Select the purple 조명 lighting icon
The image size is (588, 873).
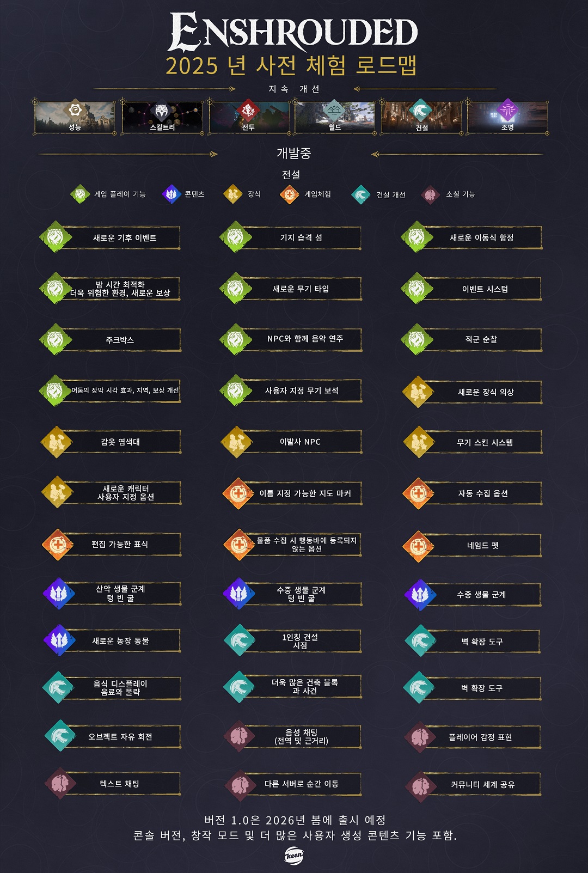pyautogui.click(x=507, y=111)
